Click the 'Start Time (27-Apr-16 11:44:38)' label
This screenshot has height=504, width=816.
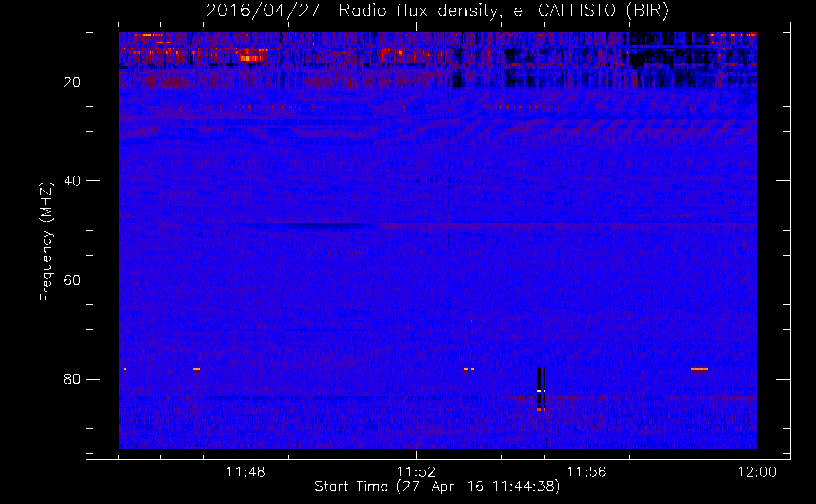437,487
